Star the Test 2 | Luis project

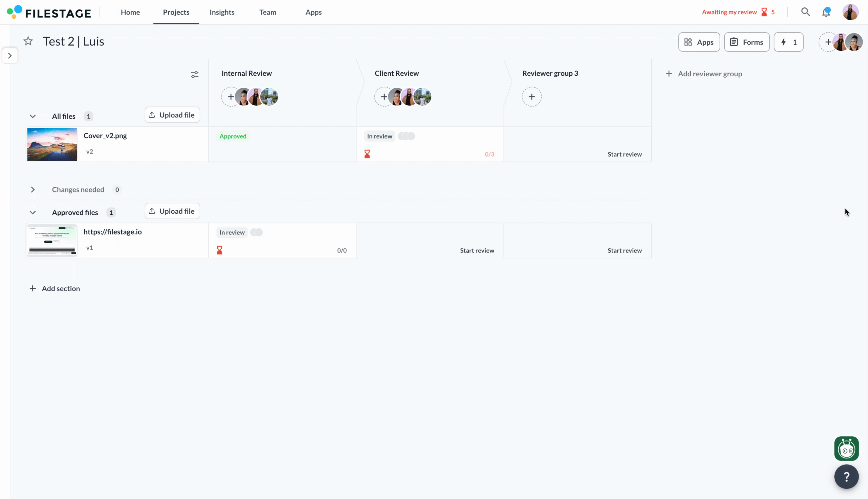point(28,41)
